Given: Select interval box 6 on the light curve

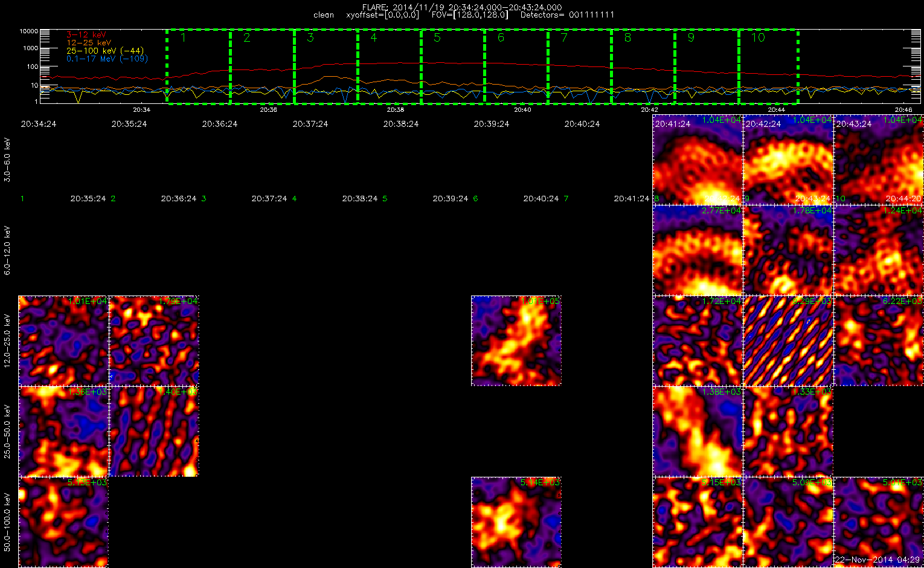Looking at the screenshot, I should coord(516,66).
